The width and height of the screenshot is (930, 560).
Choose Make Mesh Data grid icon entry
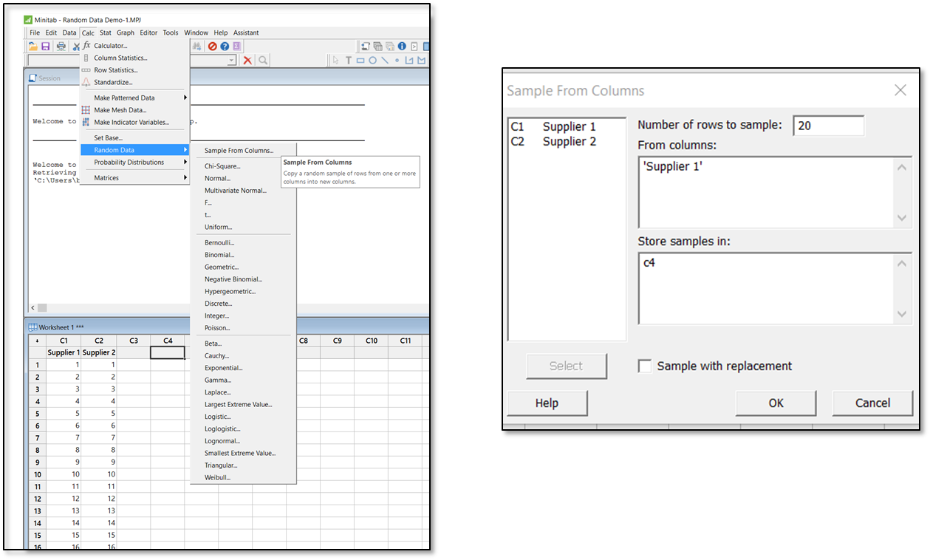coord(120,110)
